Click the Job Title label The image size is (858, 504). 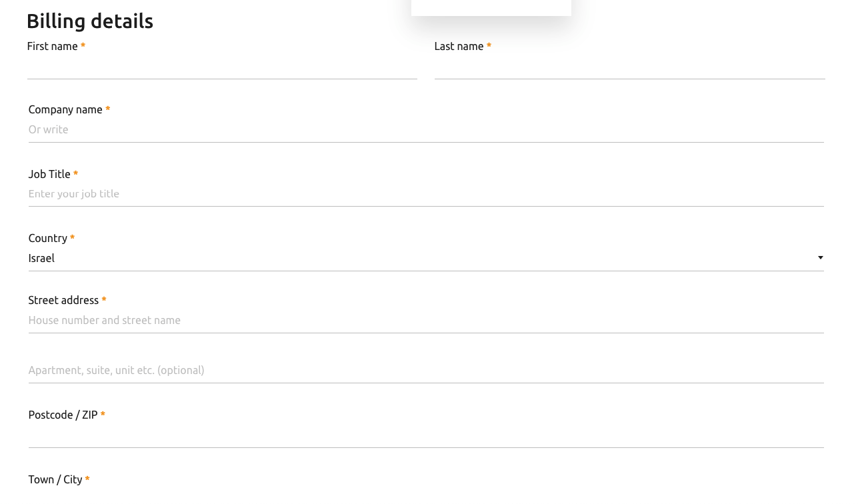coord(49,174)
